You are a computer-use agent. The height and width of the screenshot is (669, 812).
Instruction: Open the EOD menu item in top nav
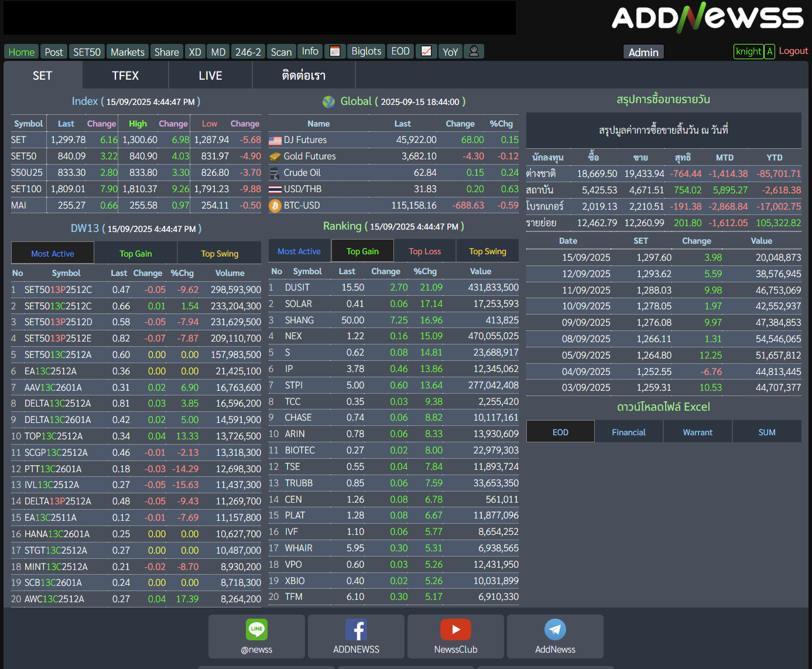(400, 52)
